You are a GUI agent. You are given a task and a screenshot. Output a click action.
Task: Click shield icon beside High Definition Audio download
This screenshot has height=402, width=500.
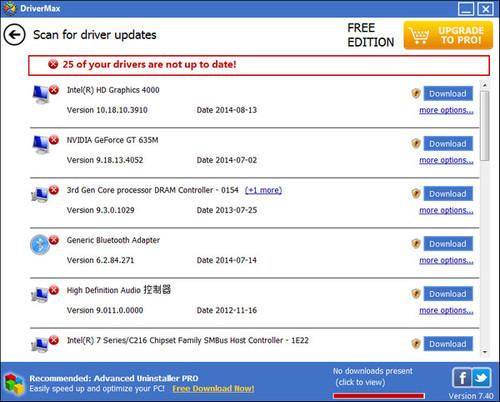click(x=416, y=294)
